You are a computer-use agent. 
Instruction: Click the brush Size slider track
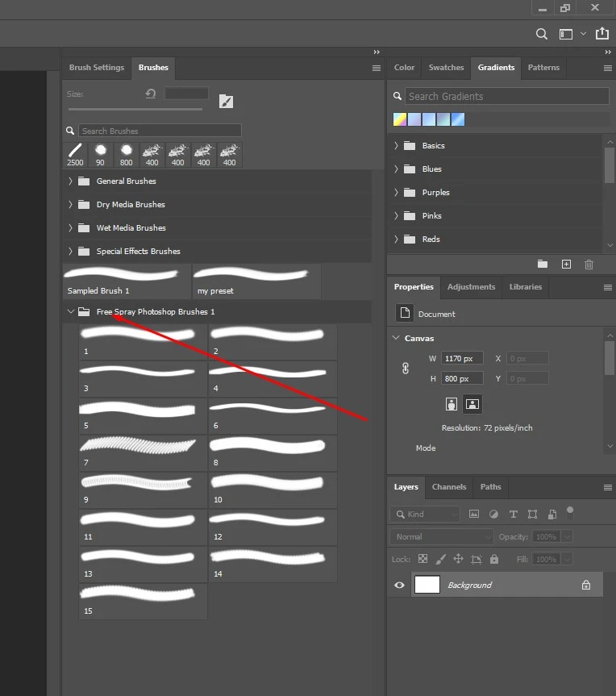coord(135,109)
